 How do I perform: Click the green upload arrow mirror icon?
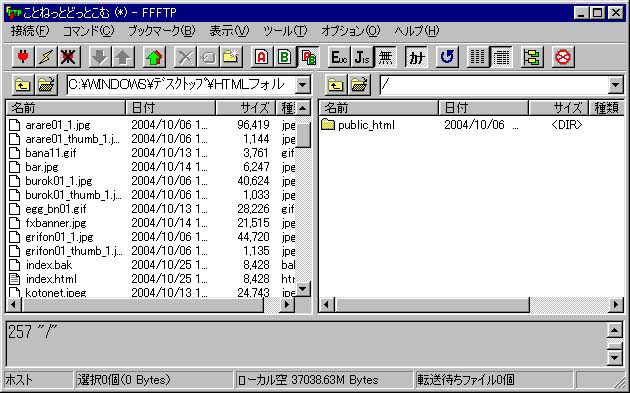click(x=155, y=57)
